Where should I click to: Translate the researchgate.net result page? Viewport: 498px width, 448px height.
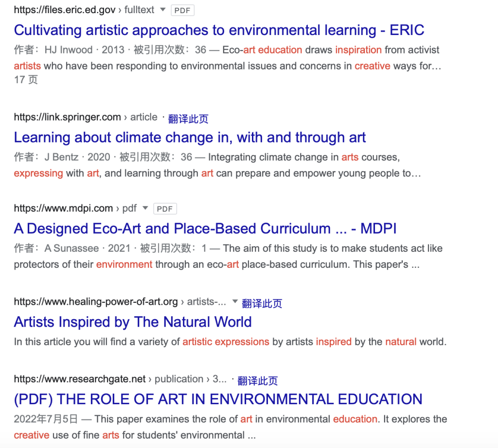click(x=258, y=381)
